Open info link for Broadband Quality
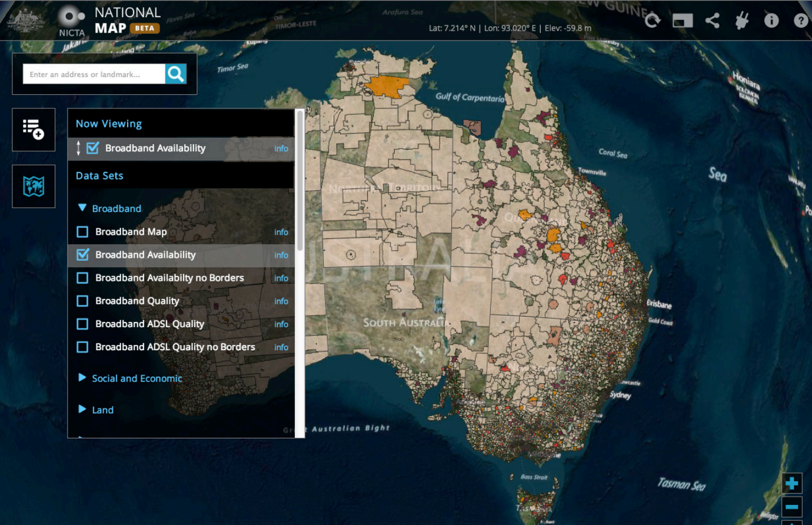Image resolution: width=812 pixels, height=525 pixels. (x=281, y=301)
